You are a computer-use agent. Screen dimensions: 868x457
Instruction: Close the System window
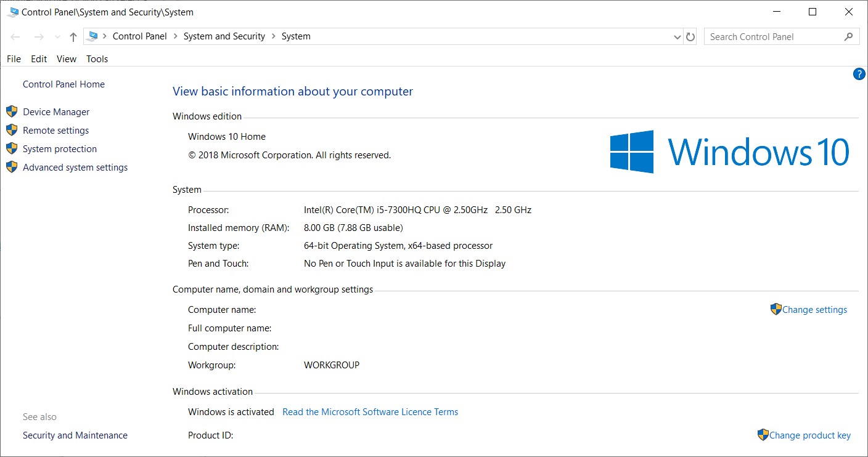[848, 12]
